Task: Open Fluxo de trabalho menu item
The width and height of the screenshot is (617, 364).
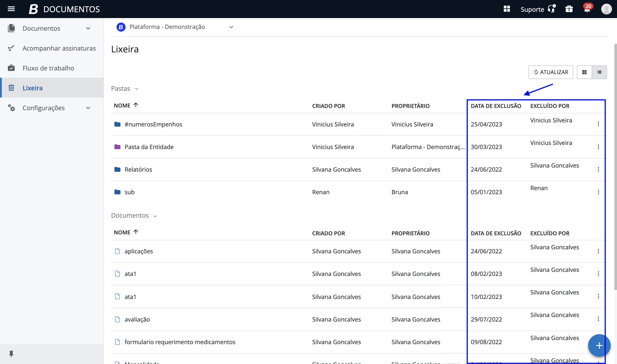Action: (48, 68)
